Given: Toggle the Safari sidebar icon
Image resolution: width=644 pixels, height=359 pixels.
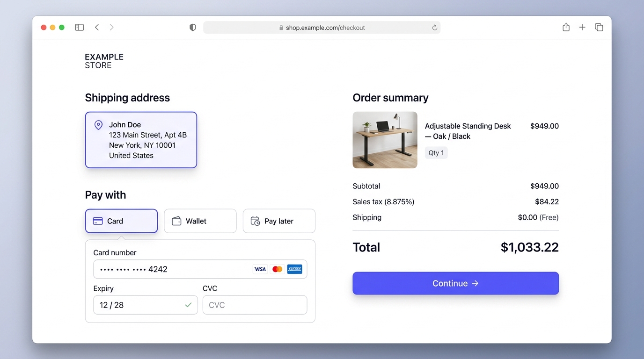Looking at the screenshot, I should pos(80,28).
